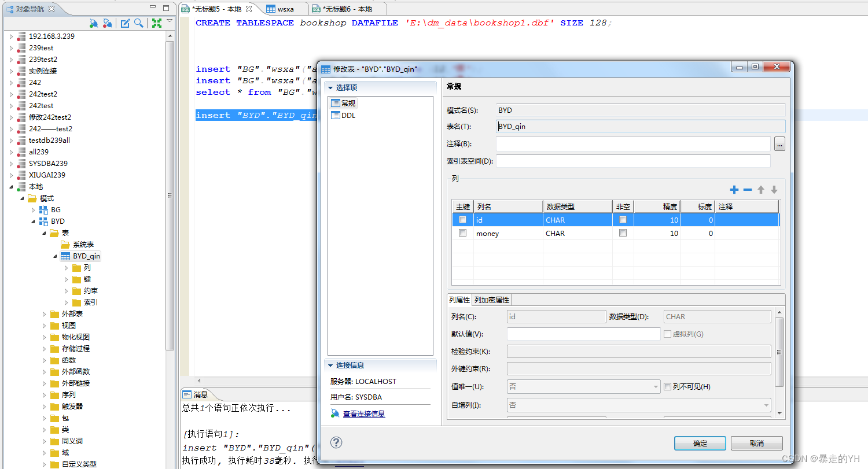868x469 pixels.
Task: Collapse the BYD_qin tree node
Action: [55, 256]
